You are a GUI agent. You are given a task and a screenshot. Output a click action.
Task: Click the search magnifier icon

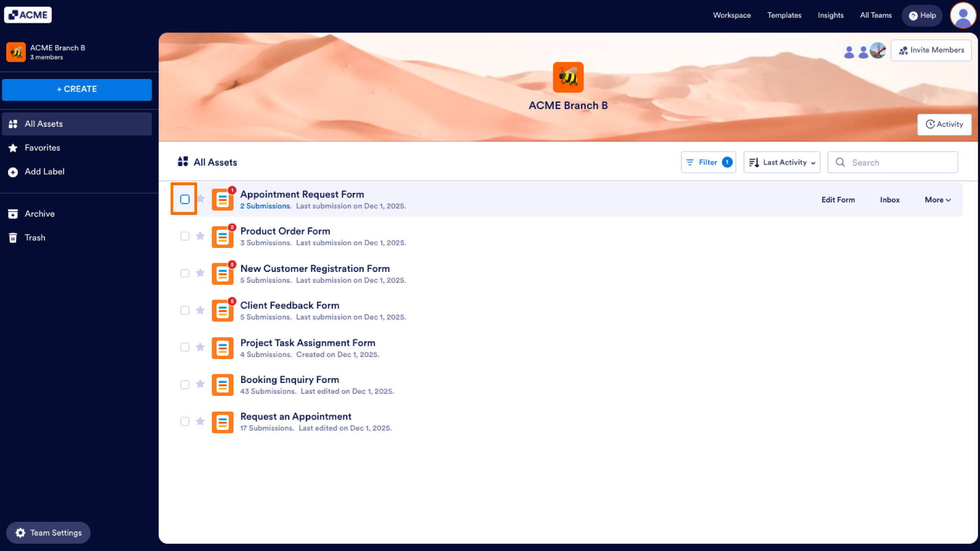(840, 162)
